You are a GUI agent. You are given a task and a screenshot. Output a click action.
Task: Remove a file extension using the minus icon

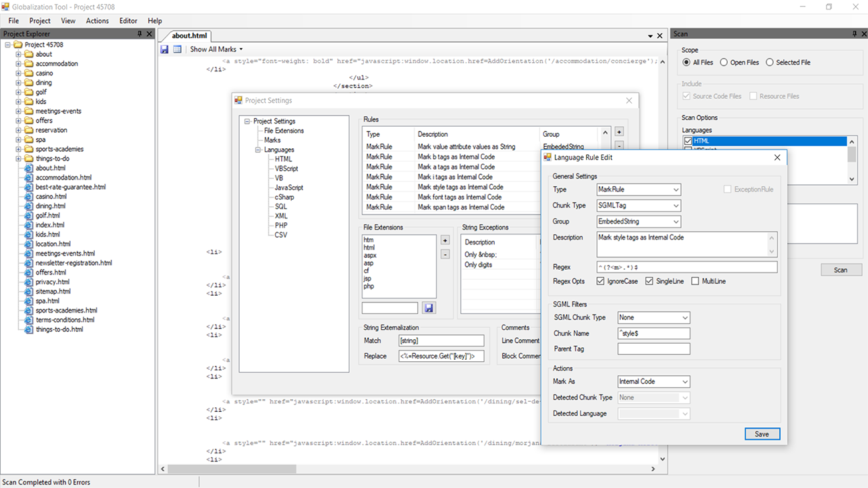coord(444,254)
